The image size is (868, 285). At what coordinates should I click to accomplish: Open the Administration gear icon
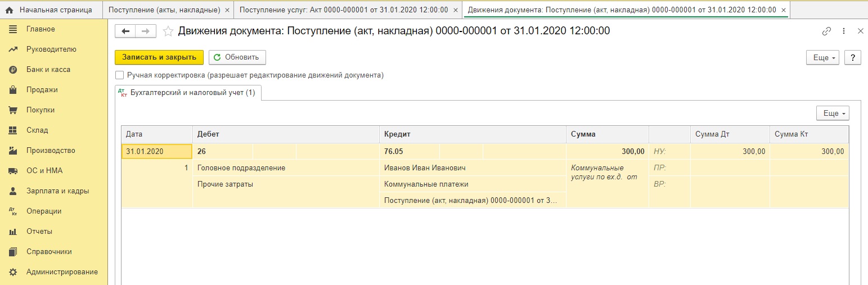pos(13,272)
